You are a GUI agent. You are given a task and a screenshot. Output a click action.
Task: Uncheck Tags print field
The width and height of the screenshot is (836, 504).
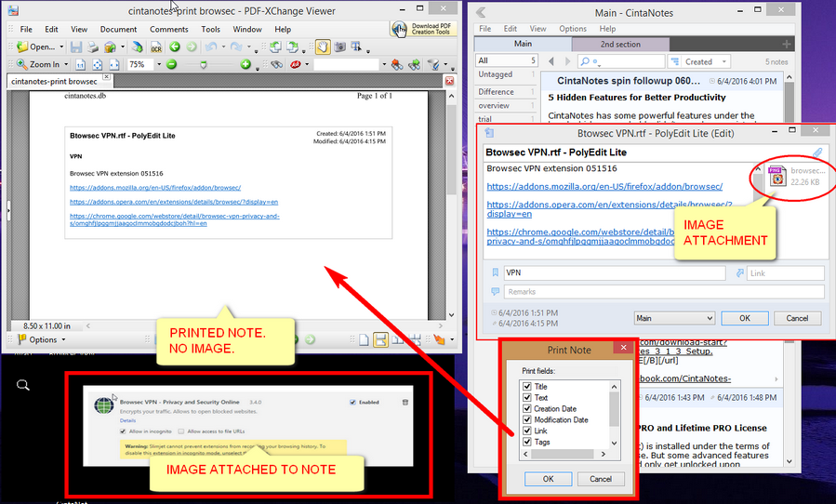click(x=527, y=442)
